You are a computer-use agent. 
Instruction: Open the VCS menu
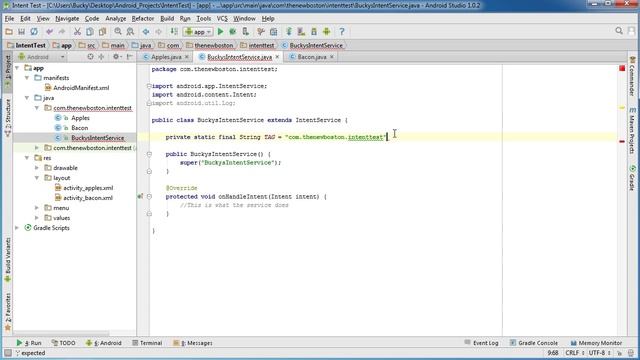pyautogui.click(x=222, y=18)
